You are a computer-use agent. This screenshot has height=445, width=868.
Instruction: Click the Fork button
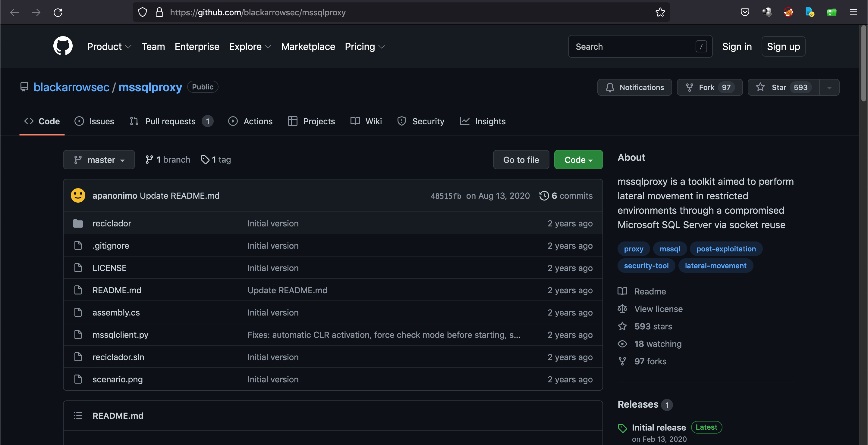[710, 88]
